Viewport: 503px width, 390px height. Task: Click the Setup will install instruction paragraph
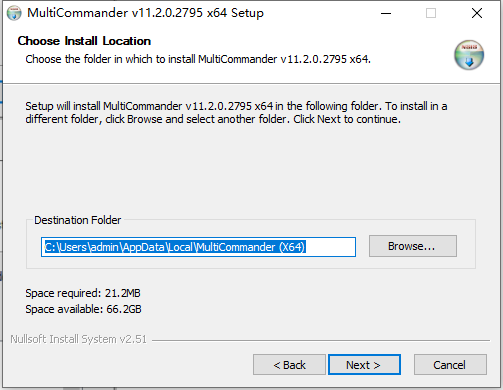pyautogui.click(x=236, y=113)
